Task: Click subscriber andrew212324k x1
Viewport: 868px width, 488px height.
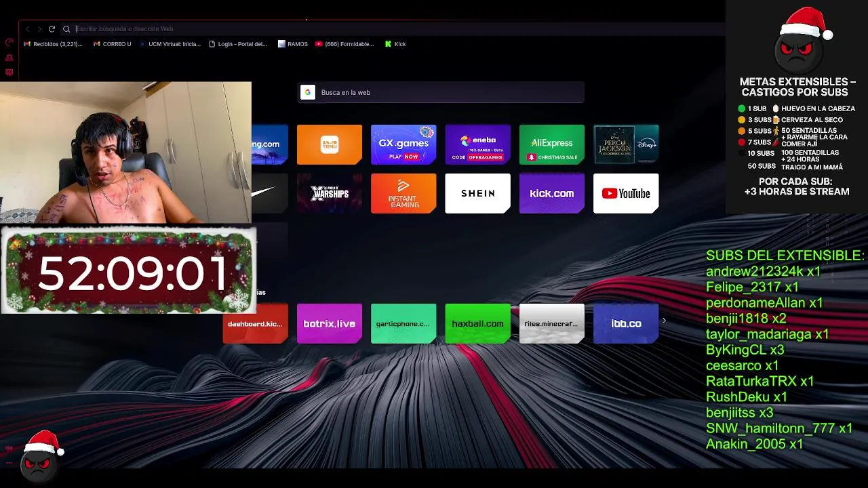Action: point(764,271)
